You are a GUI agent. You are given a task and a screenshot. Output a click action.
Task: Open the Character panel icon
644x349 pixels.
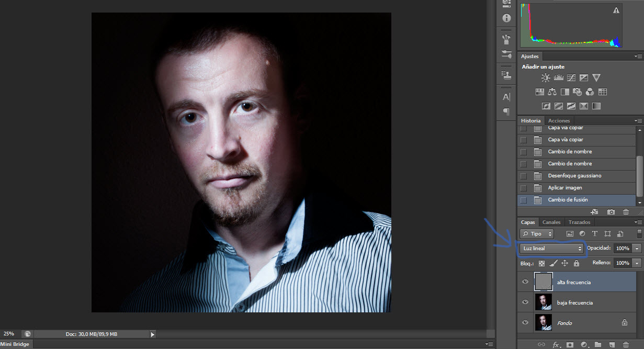pyautogui.click(x=506, y=97)
